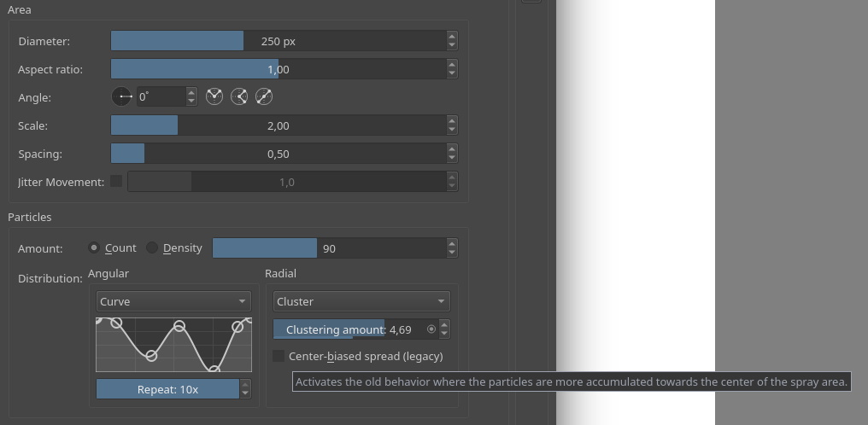
Task: Open the Radial distribution Cluster dropdown
Action: 361,301
